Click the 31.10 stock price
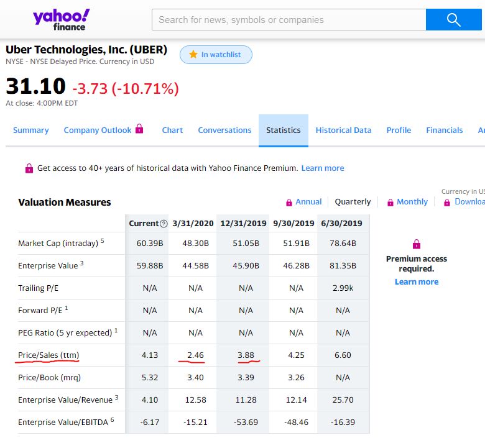The height and width of the screenshot is (448, 485). coord(35,86)
